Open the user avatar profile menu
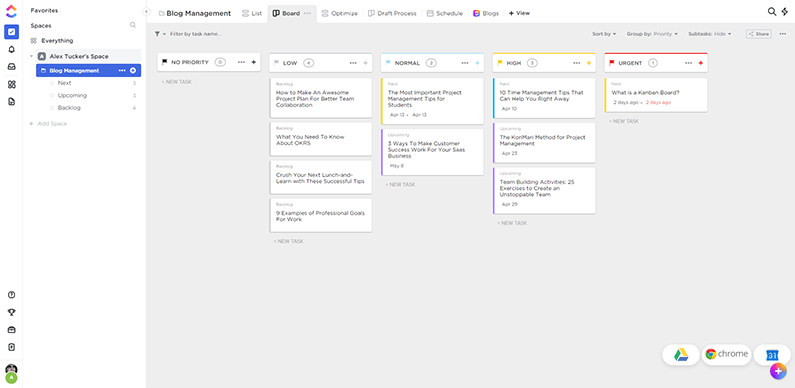 click(11, 374)
